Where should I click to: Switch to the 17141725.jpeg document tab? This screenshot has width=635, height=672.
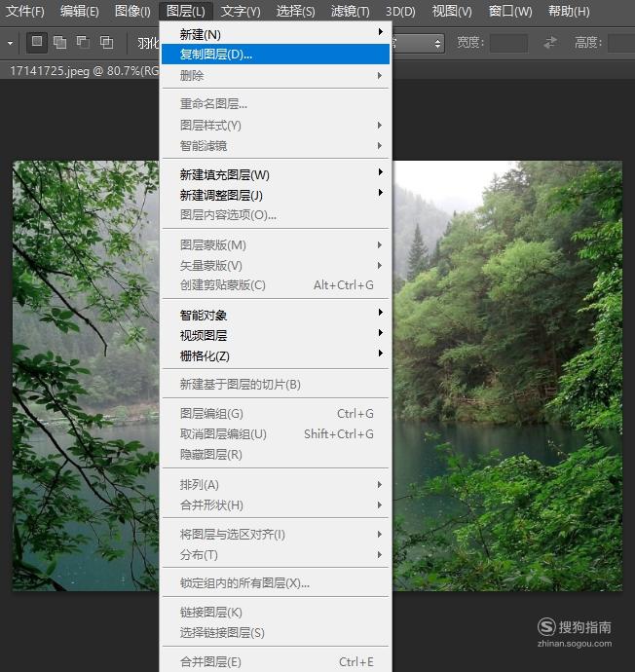pos(84,71)
